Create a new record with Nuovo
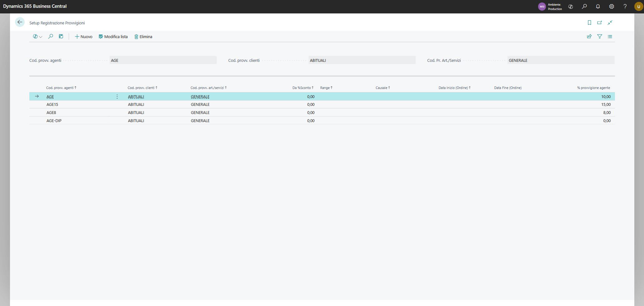 pos(83,37)
